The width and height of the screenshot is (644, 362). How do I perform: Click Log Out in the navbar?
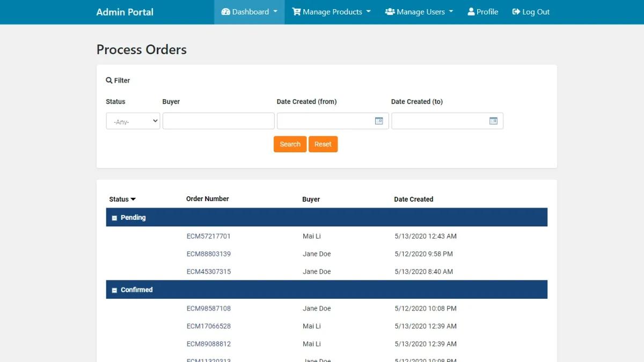click(531, 12)
